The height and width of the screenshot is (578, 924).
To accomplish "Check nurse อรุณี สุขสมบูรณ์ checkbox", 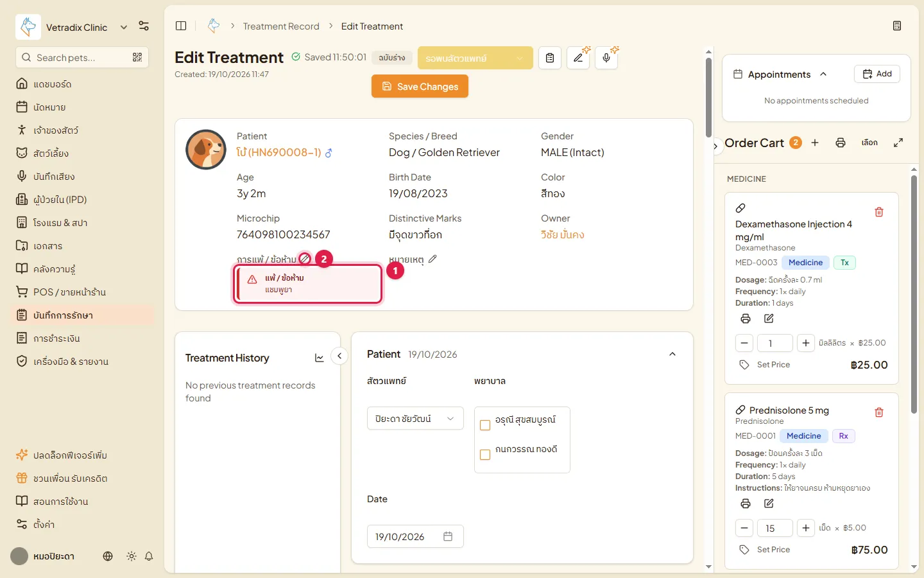I will click(x=485, y=425).
